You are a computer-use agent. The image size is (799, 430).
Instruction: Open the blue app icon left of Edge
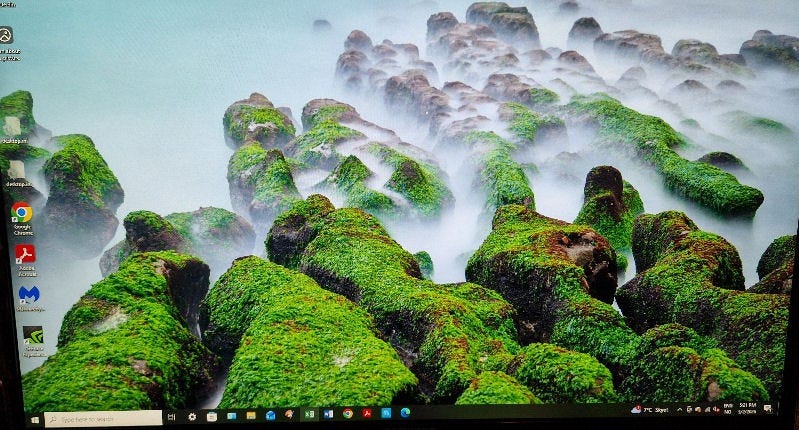(x=386, y=413)
